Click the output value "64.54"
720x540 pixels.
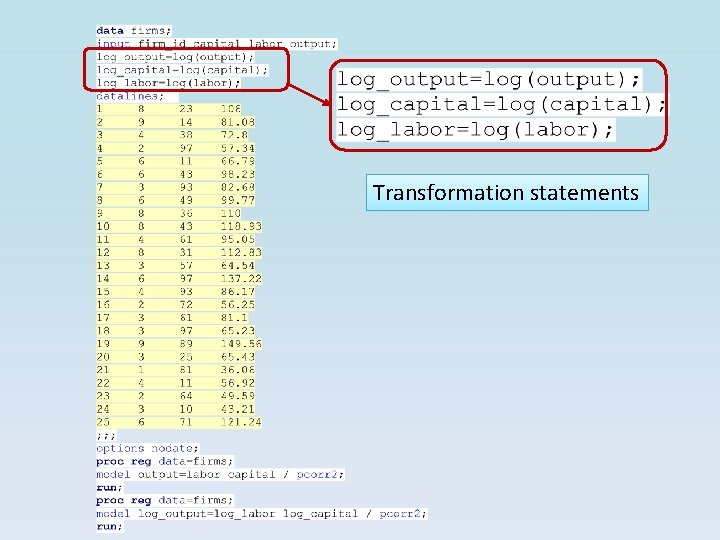237,265
